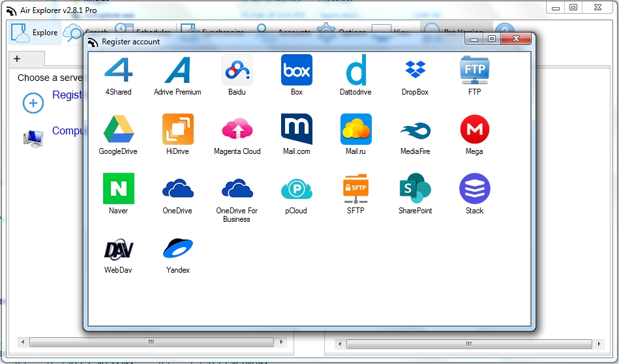Click right scroll arrow in left pane
619x364 pixels.
[x=281, y=342]
